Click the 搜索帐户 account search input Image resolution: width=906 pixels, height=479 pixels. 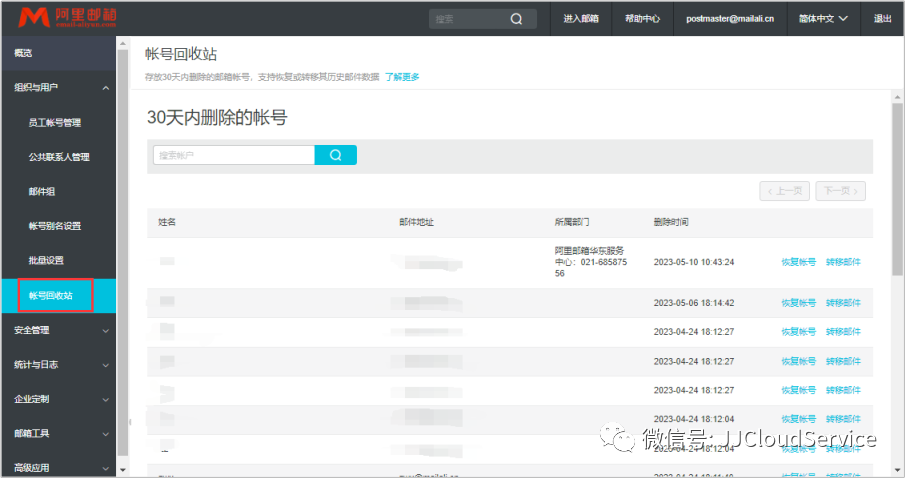(233, 155)
